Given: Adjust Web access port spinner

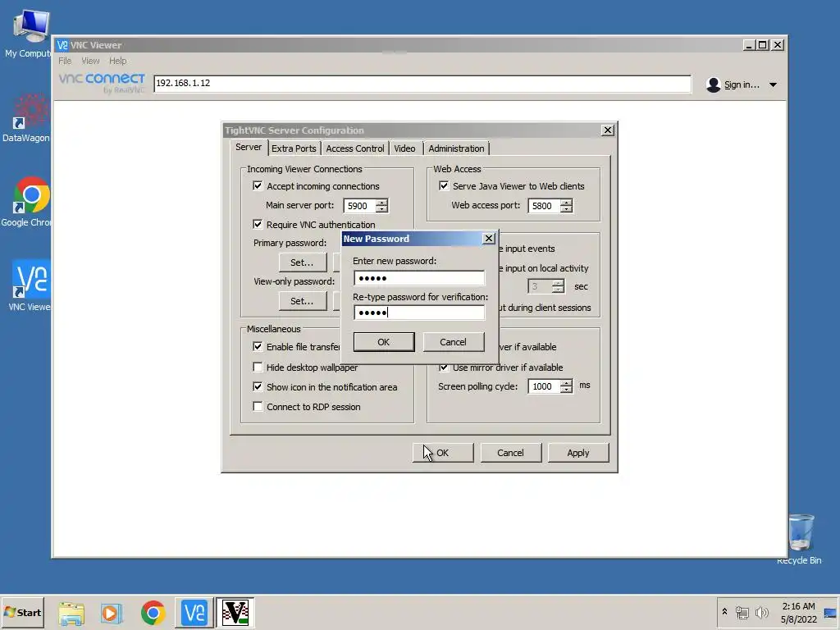Looking at the screenshot, I should pyautogui.click(x=566, y=206).
